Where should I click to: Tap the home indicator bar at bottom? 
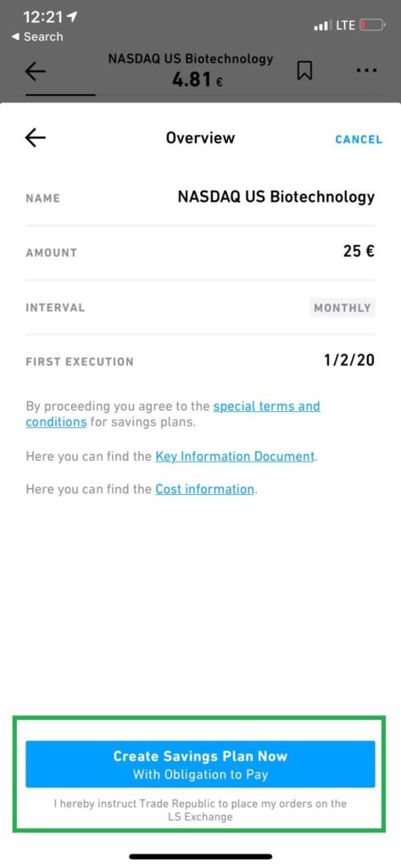pyautogui.click(x=200, y=856)
